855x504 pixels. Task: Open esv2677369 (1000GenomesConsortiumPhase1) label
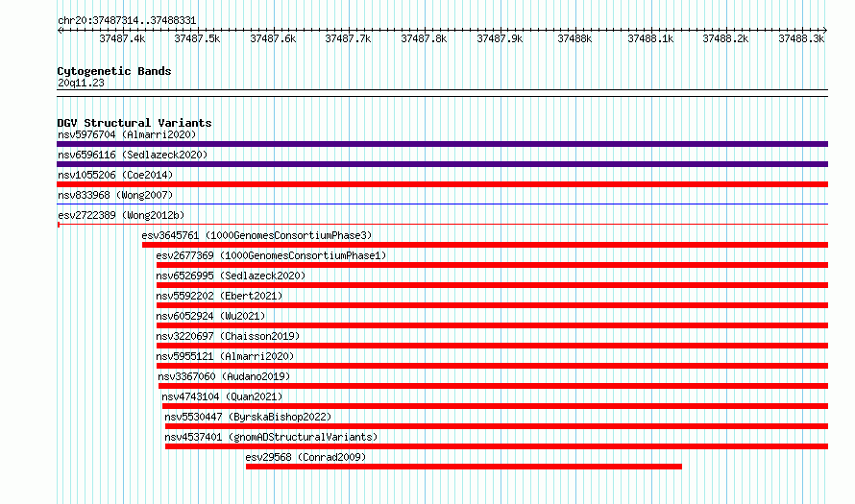click(x=271, y=255)
